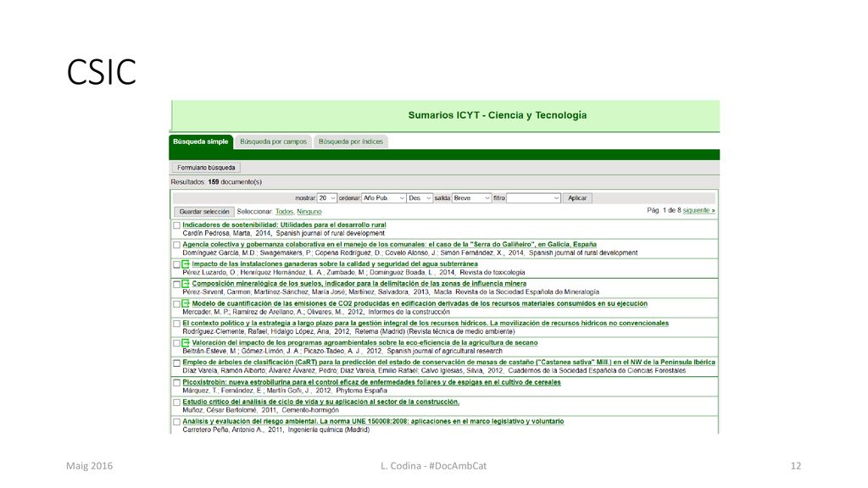Select Todos link
This screenshot has width=868, height=488.
tap(284, 212)
